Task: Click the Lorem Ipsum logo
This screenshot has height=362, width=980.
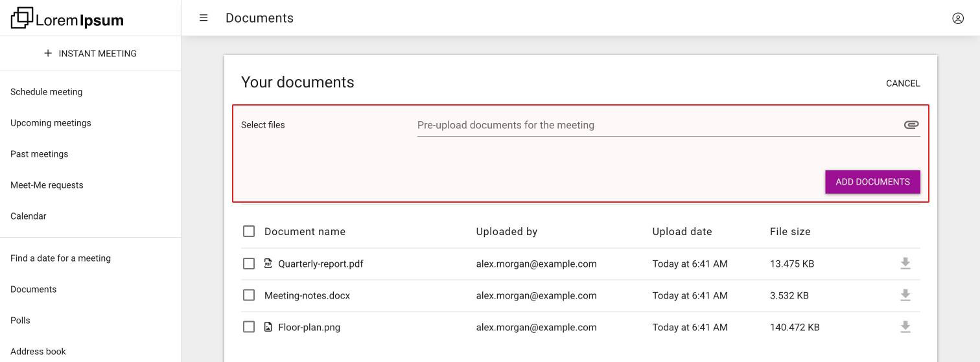Action: coord(67,19)
